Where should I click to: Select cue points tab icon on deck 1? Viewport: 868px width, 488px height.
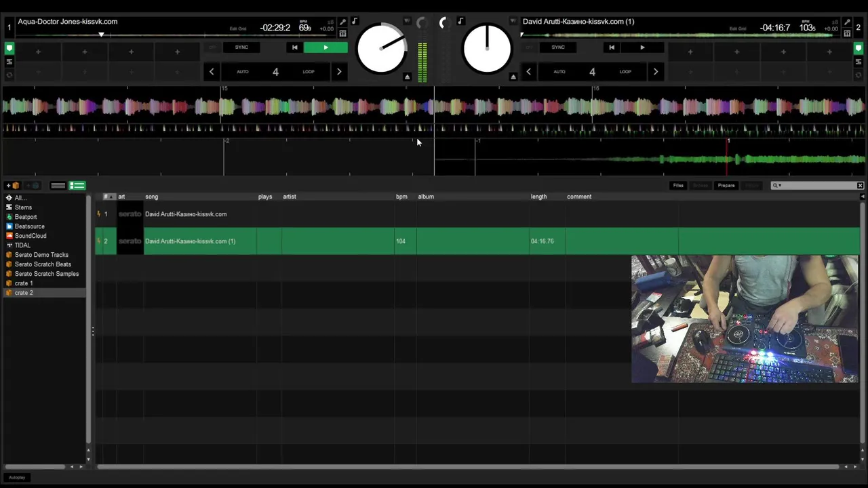click(x=9, y=49)
